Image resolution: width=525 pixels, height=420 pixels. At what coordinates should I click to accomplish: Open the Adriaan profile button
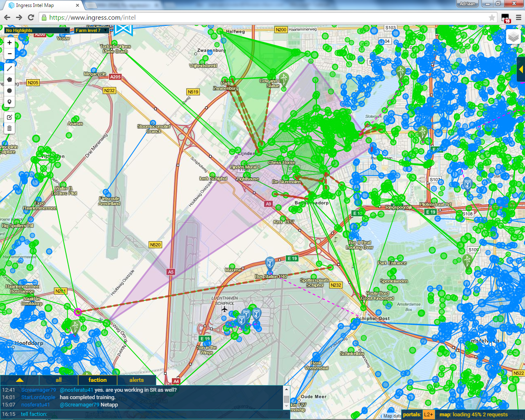coord(467,4)
